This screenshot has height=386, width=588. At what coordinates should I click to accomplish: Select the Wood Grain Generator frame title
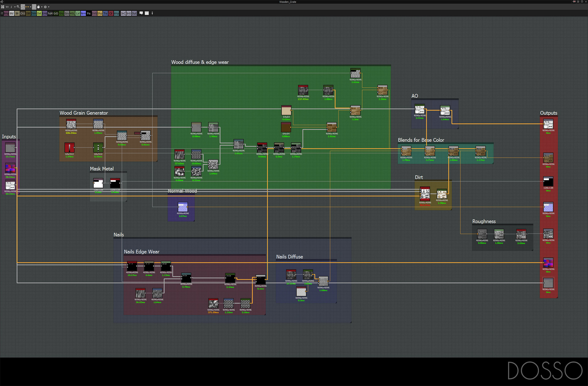(84, 113)
